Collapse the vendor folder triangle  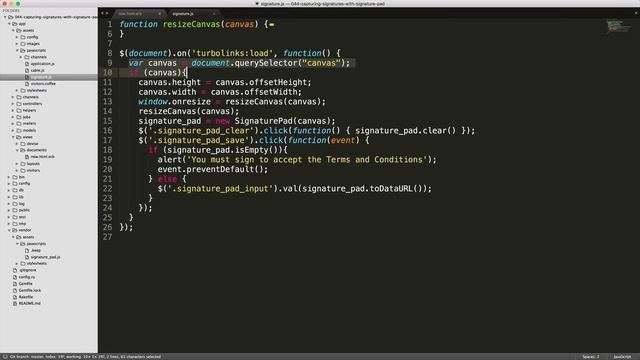click(x=9, y=230)
